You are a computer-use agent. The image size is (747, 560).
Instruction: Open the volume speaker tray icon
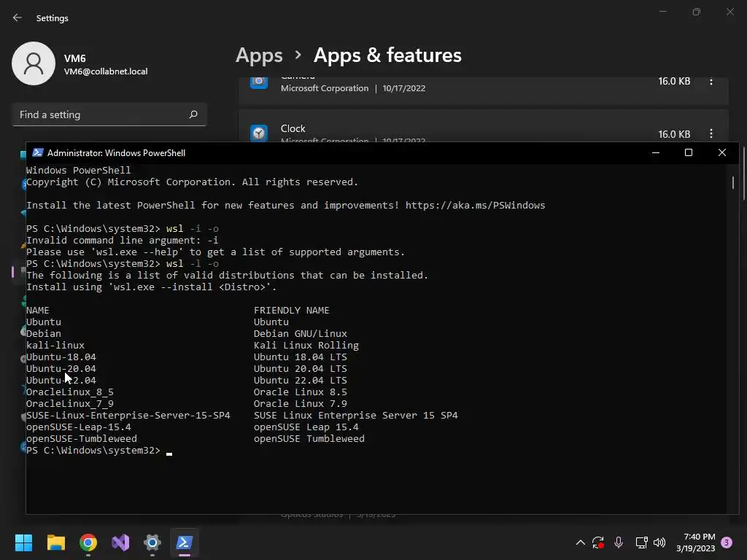point(659,542)
